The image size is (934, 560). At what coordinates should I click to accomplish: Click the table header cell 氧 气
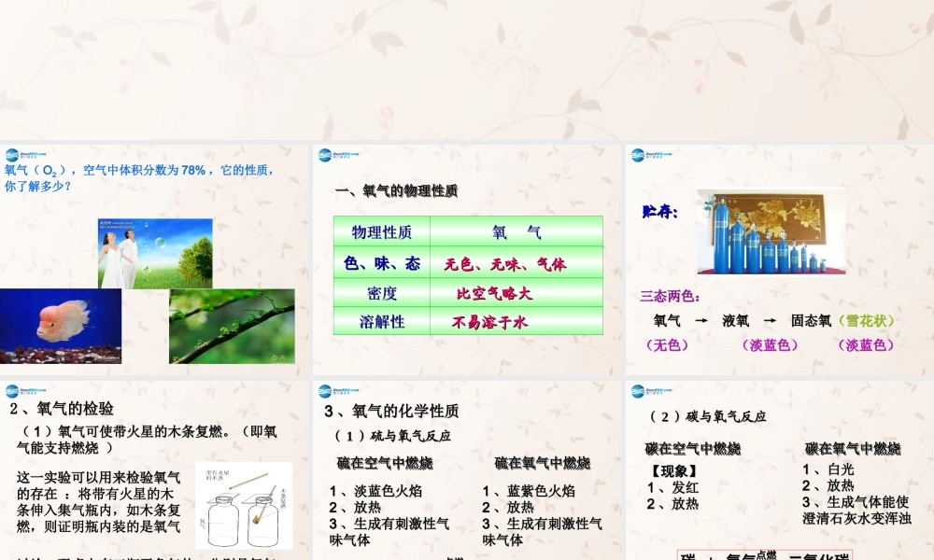517,232
